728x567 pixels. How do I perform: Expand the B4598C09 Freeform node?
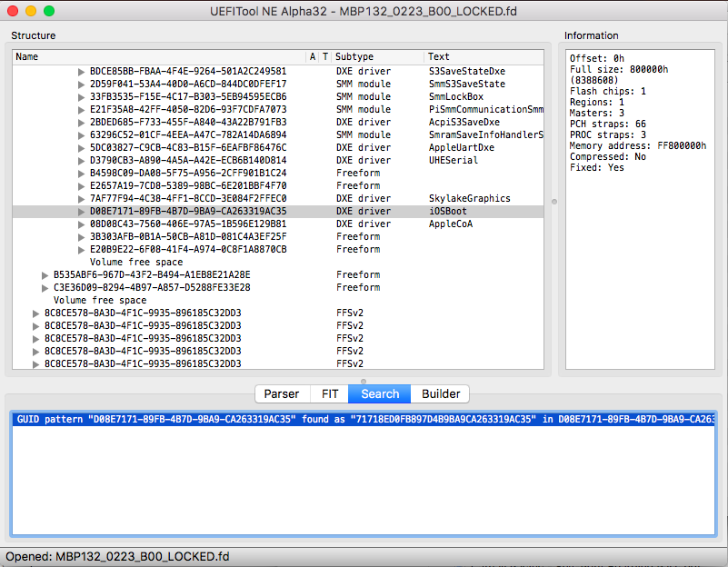(81, 174)
